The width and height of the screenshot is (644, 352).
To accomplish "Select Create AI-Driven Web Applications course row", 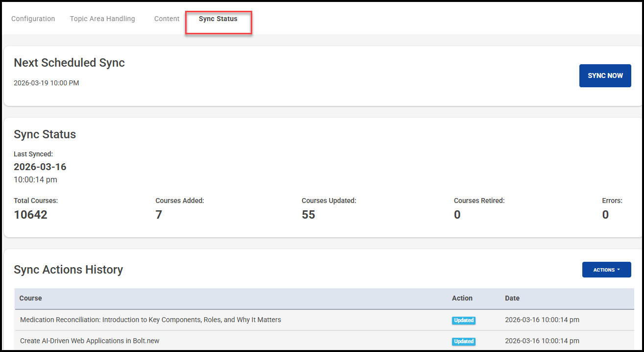I will [x=90, y=341].
